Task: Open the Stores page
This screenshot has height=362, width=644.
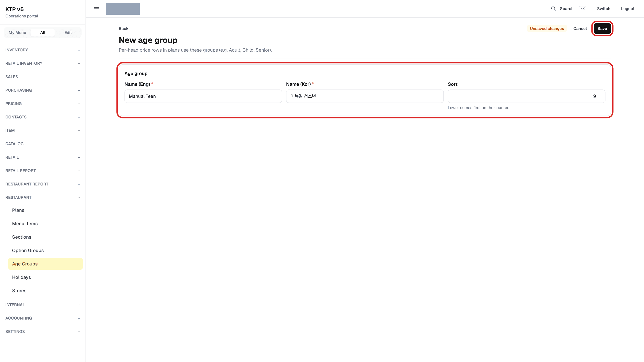Action: pos(45,291)
